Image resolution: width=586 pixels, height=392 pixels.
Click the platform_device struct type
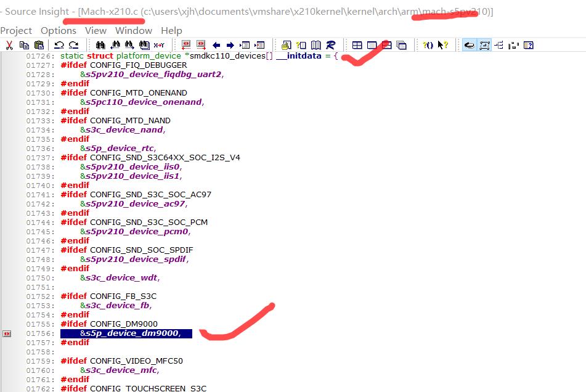point(149,56)
